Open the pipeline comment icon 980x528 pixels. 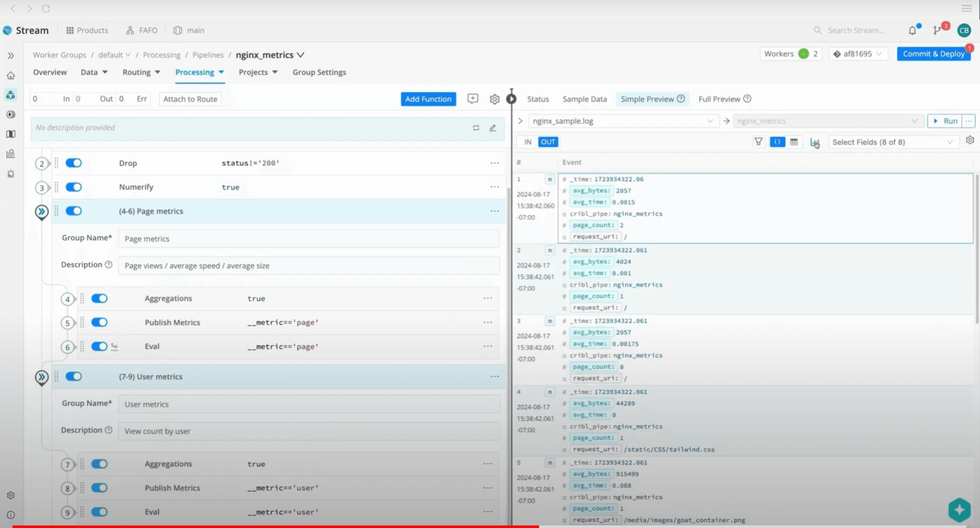[472, 99]
